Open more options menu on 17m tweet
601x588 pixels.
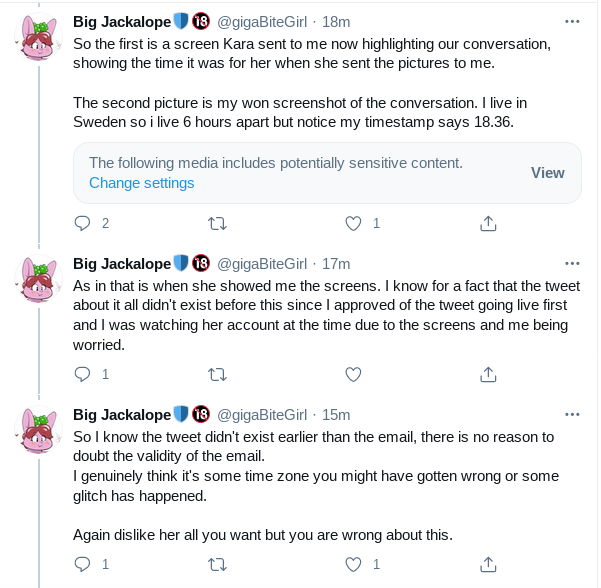[x=572, y=263]
